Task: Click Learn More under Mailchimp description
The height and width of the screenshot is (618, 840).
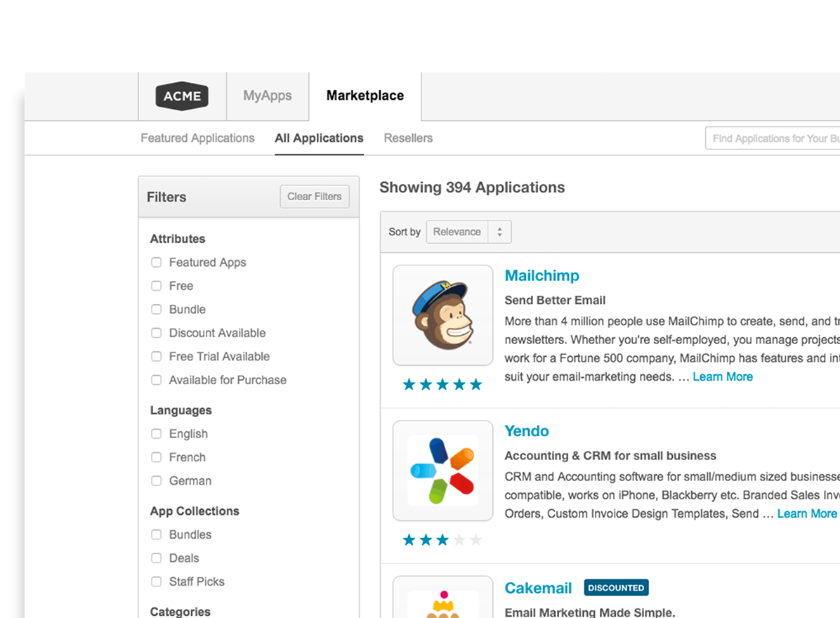Action: (x=723, y=376)
